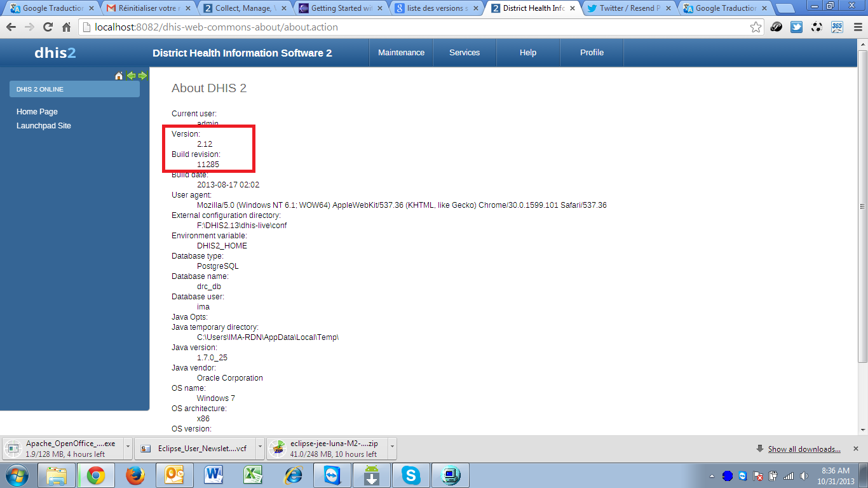Image resolution: width=868 pixels, height=488 pixels.
Task: Open the Profile menu
Action: (592, 53)
